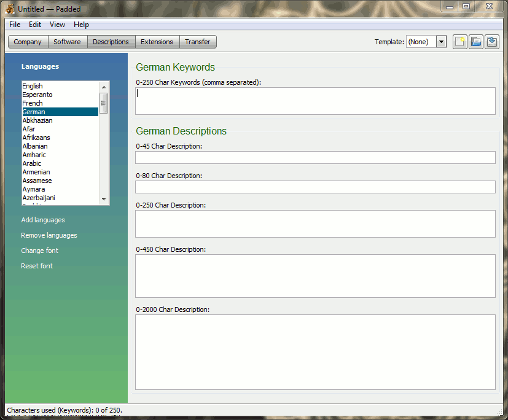Open the Template dropdown
This screenshot has height=420, width=508.
pyautogui.click(x=441, y=42)
